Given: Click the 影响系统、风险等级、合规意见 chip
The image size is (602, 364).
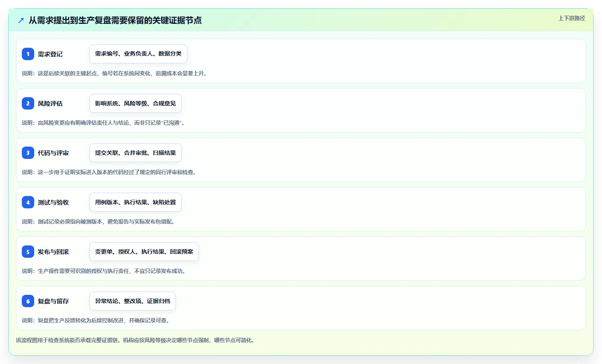Looking at the screenshot, I should coord(135,103).
